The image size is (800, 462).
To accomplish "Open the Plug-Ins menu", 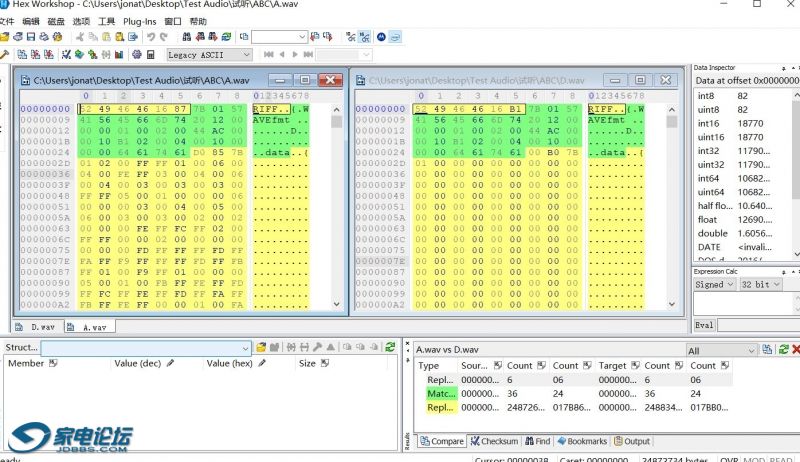I will pos(140,21).
